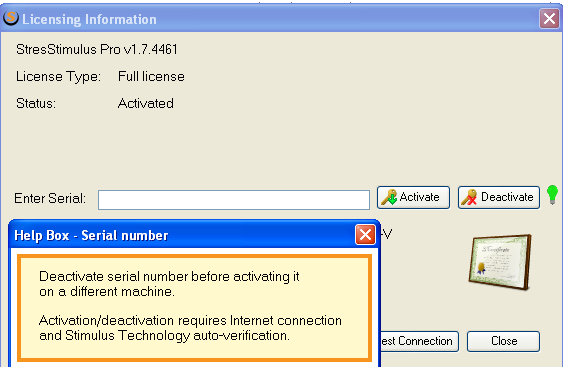Click the Test Connection button
Screen dimensions: 563x367
(420, 341)
